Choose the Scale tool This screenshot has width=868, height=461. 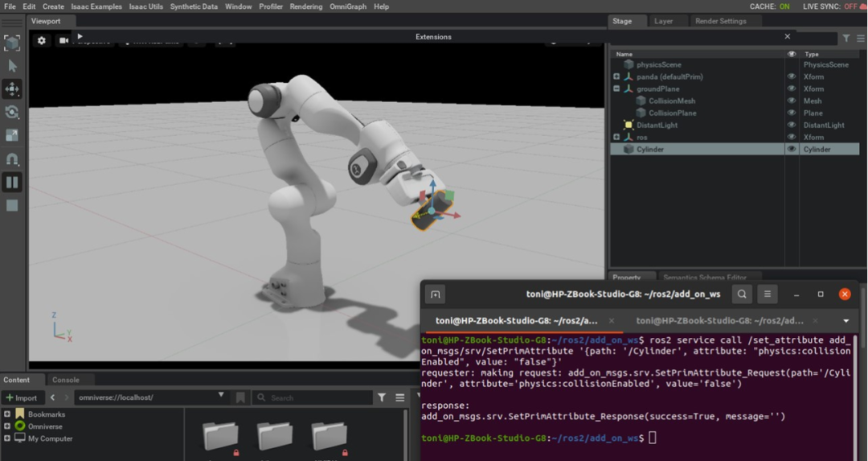(12, 135)
